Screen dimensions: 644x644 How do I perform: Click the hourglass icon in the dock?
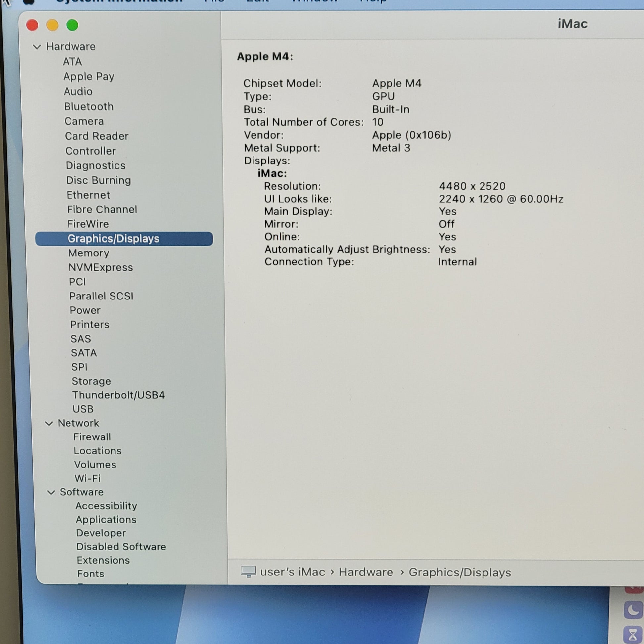(x=633, y=634)
